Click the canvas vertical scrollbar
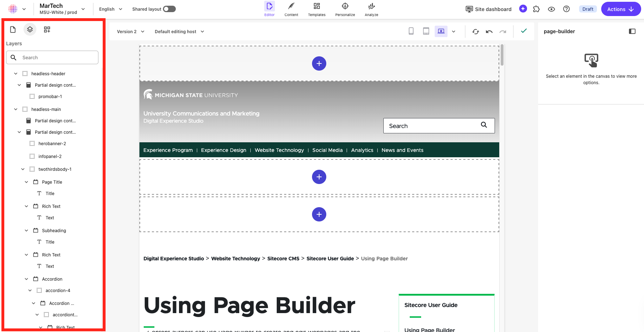Screen dimensions: 644x332 [502, 55]
